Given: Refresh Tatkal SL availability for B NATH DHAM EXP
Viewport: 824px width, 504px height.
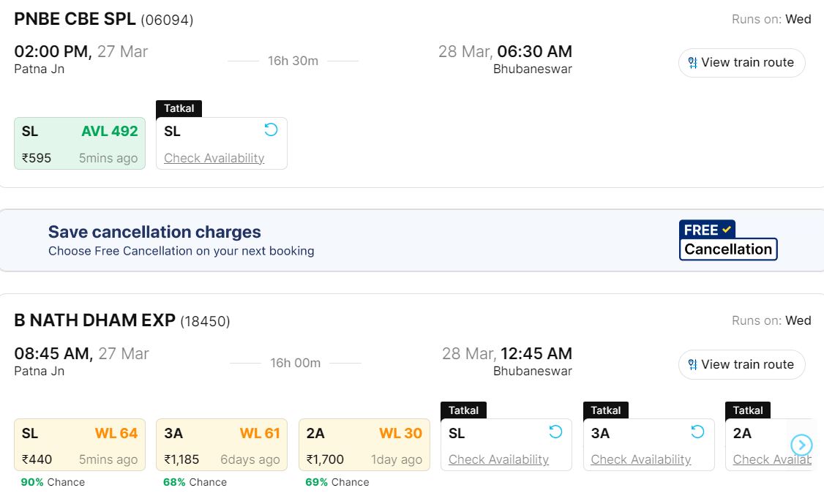Looking at the screenshot, I should pos(555,432).
